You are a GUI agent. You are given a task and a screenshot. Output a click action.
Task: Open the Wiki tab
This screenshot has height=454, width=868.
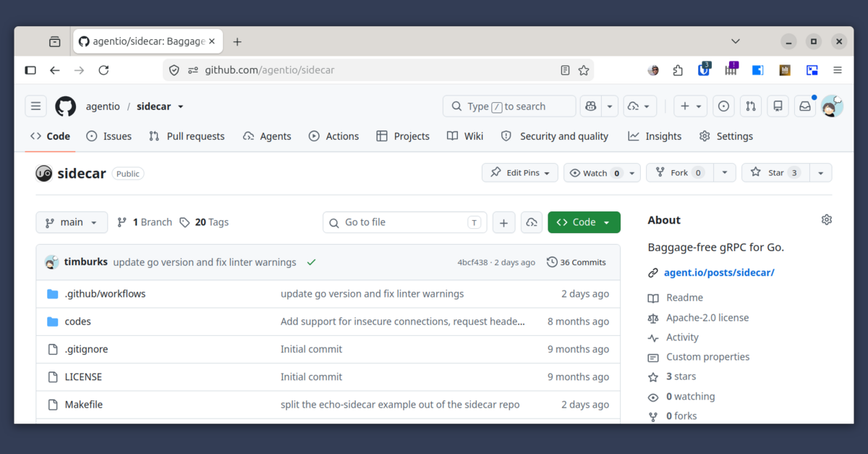pyautogui.click(x=465, y=136)
